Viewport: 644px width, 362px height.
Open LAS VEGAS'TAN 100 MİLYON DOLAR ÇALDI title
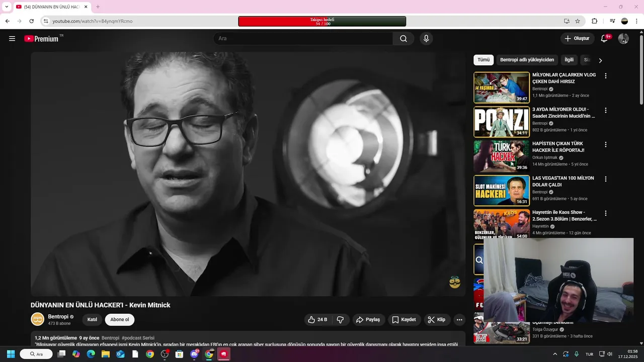[563, 182]
